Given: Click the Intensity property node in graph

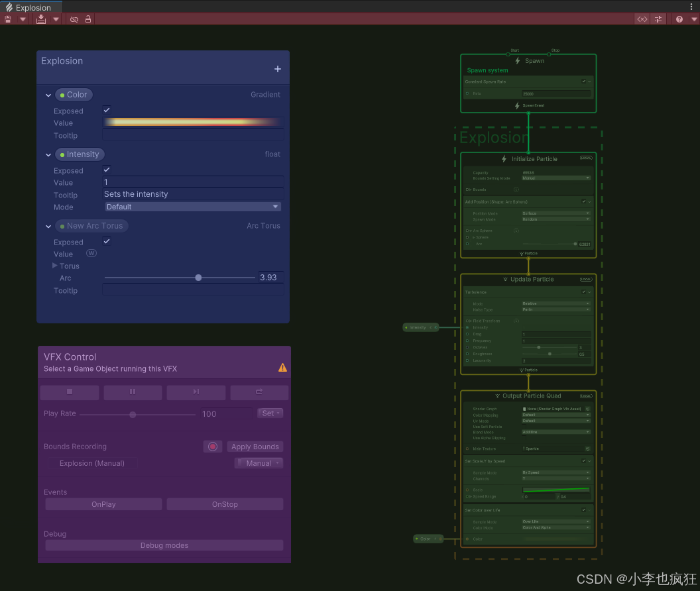Looking at the screenshot, I should (x=421, y=327).
